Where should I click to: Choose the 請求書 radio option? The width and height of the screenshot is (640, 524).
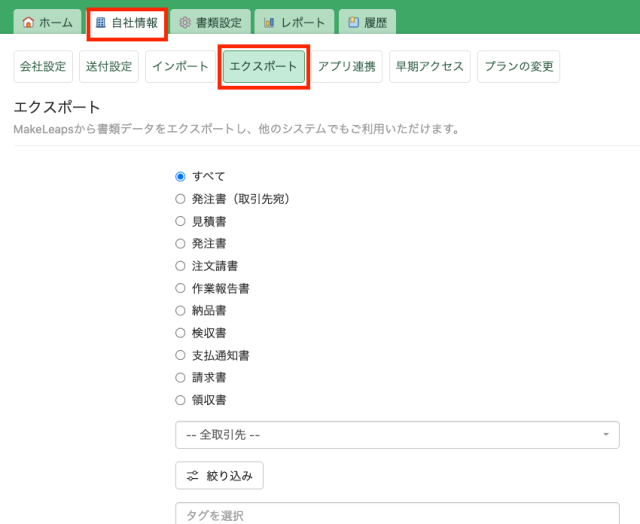181,378
